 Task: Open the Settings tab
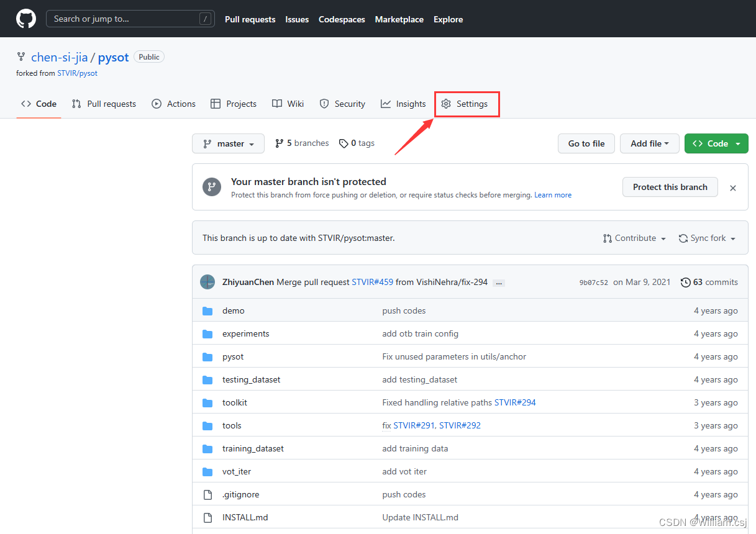coord(465,104)
